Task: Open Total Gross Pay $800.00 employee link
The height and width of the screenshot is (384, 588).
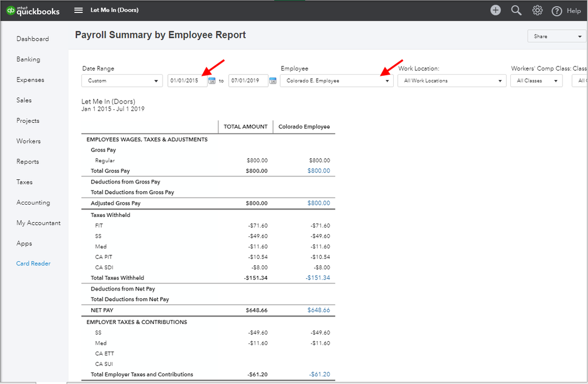Action: [x=319, y=171]
